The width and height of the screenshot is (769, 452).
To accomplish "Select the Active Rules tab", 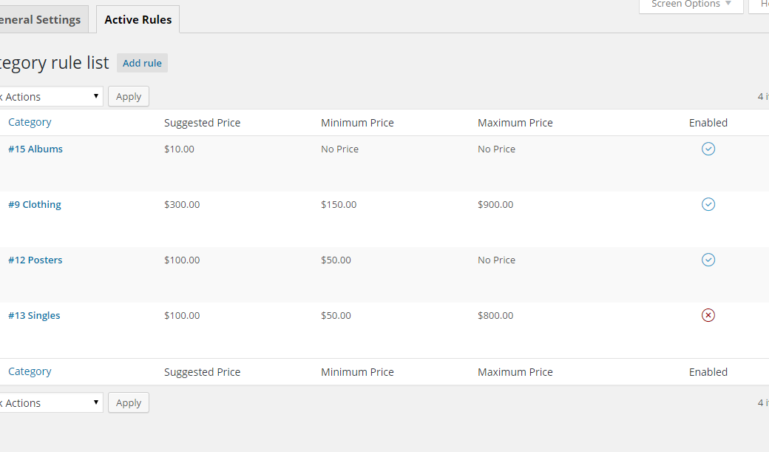I will 138,20.
